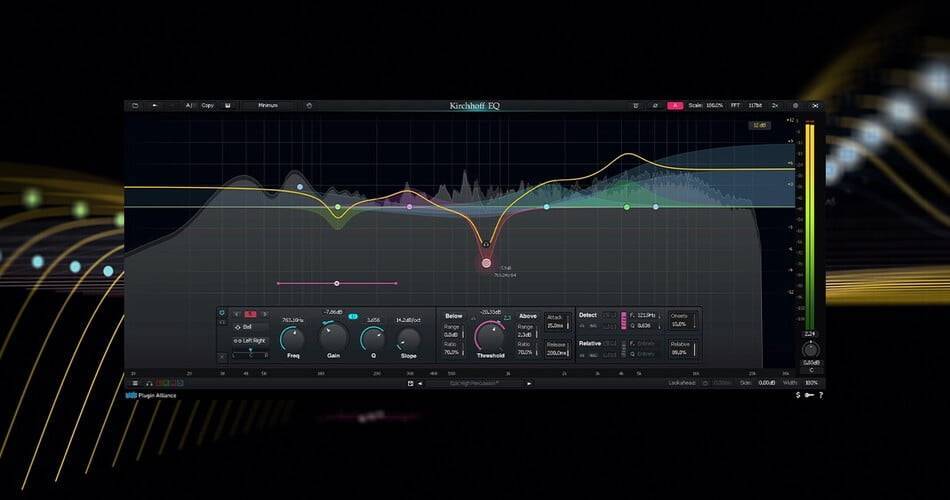
Task: Click the output level knob below meter
Action: tap(811, 350)
